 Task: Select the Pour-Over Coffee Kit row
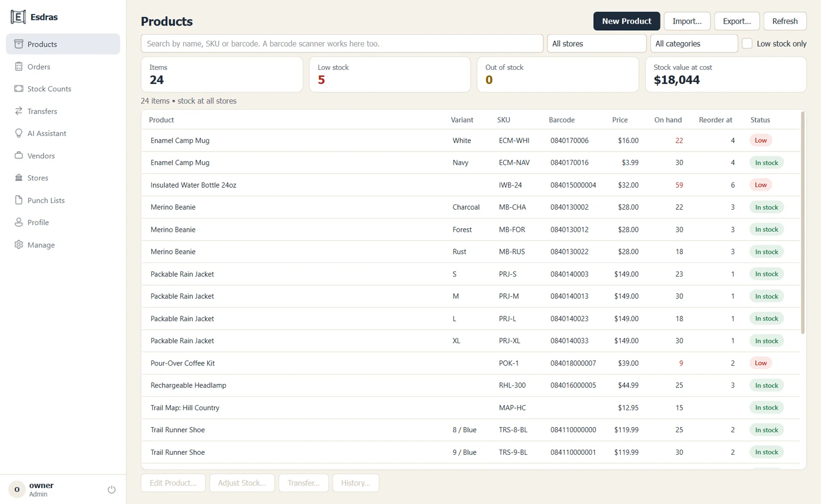pyautogui.click(x=471, y=363)
